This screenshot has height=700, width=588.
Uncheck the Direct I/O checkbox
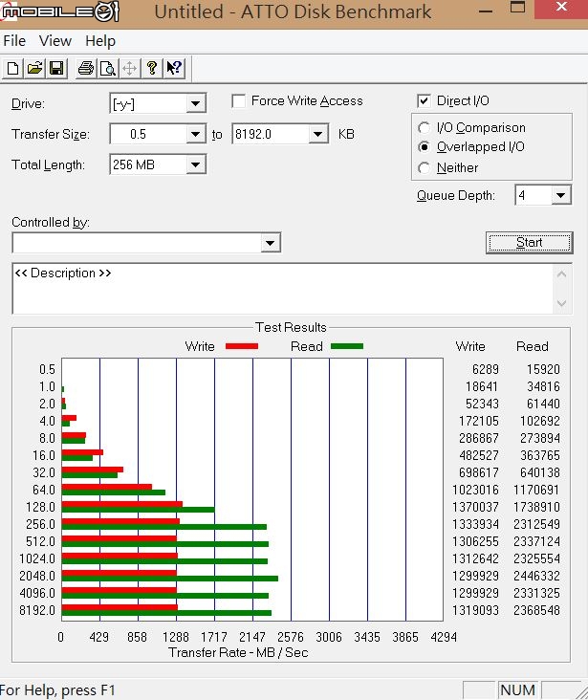424,101
